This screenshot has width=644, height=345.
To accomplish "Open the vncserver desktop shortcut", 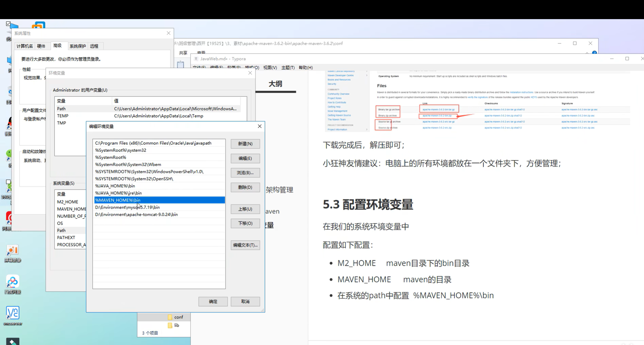I will click(x=12, y=313).
